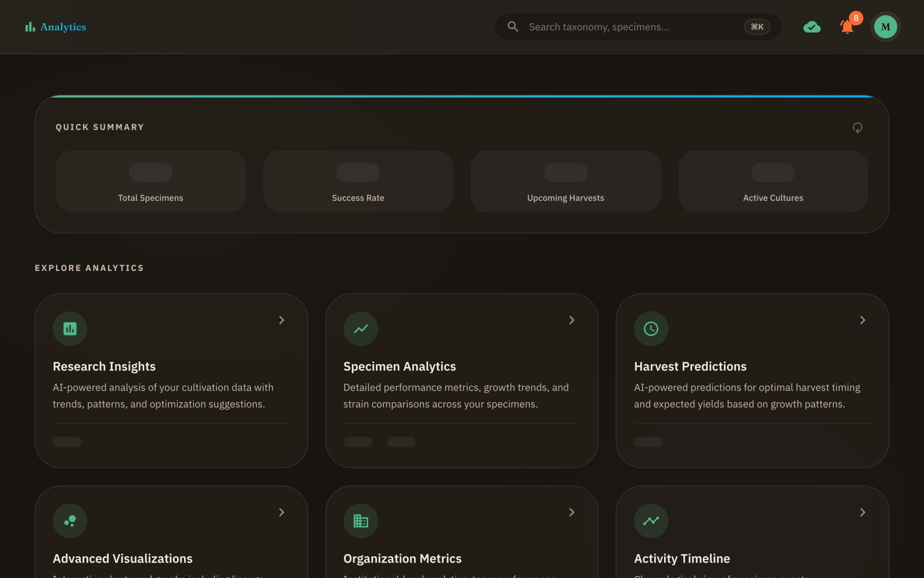Select the Success Rate summary tile
This screenshot has width=924, height=578.
click(x=358, y=182)
